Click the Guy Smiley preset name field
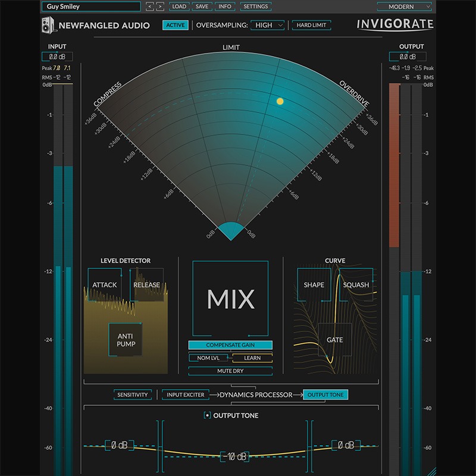Screen dimensions: 476x476 91,7
